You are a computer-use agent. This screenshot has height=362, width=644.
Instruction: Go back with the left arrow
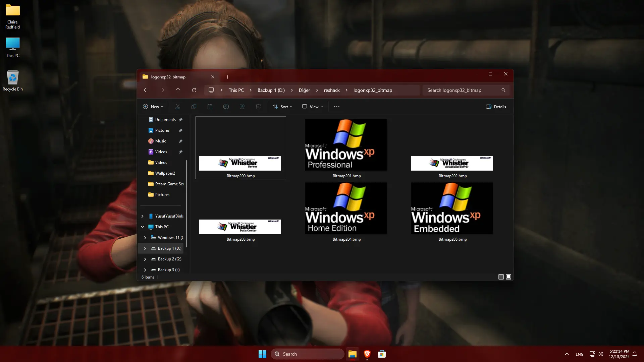tap(146, 90)
